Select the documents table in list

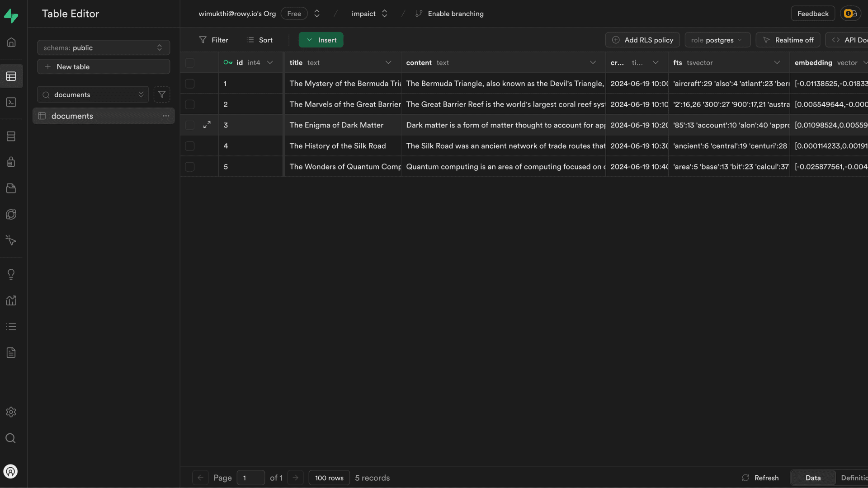[72, 116]
